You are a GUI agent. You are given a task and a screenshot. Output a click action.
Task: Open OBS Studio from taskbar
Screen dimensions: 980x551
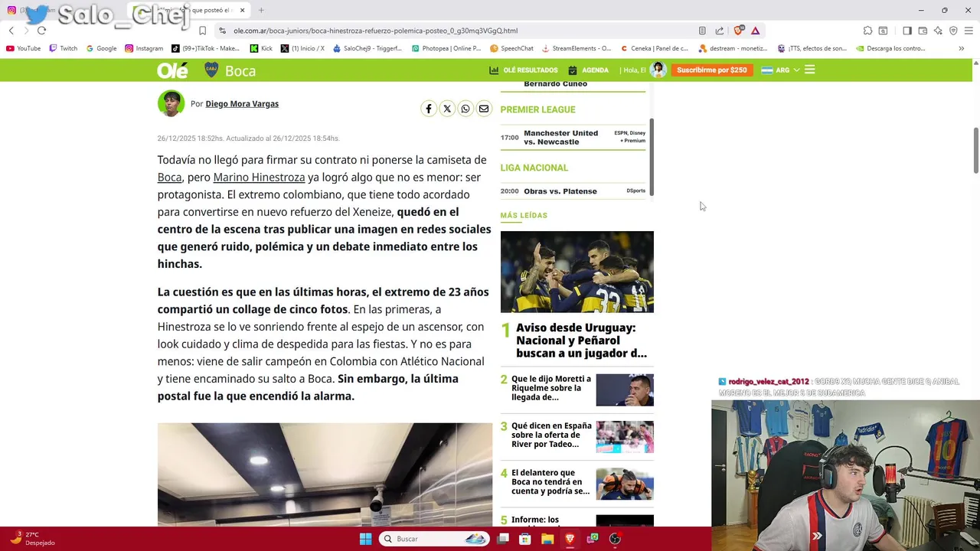615,539
